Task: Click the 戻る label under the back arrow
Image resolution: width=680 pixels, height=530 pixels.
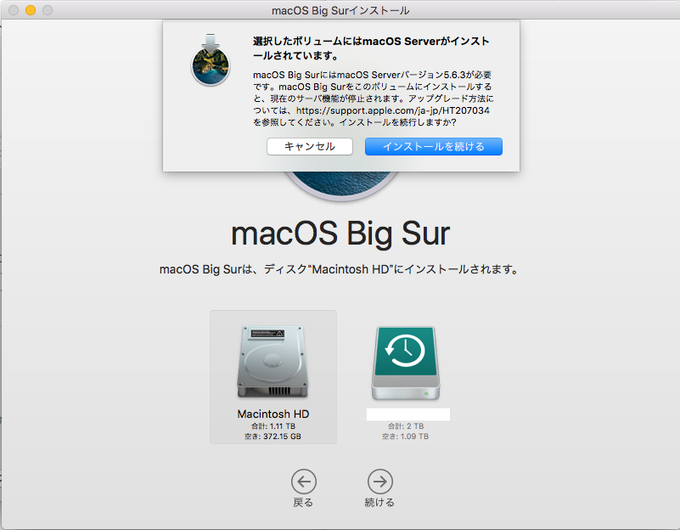Action: point(303,502)
